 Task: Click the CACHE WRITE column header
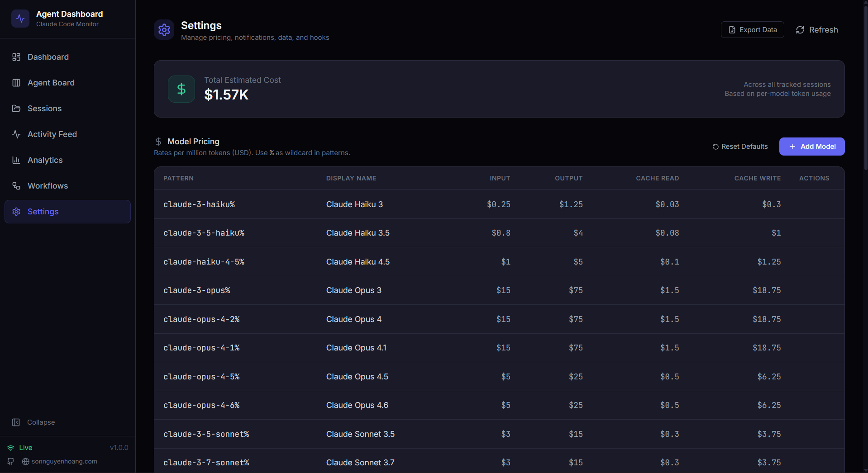tap(758, 178)
